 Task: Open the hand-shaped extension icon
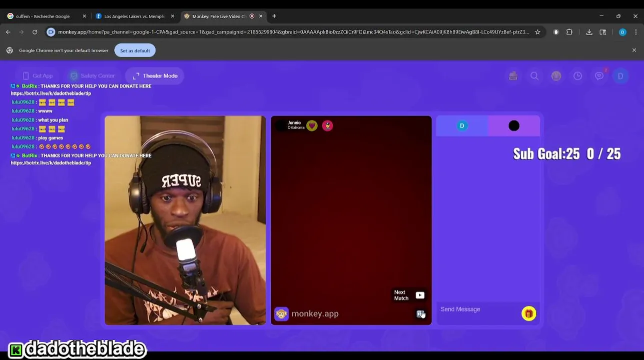(x=556, y=32)
